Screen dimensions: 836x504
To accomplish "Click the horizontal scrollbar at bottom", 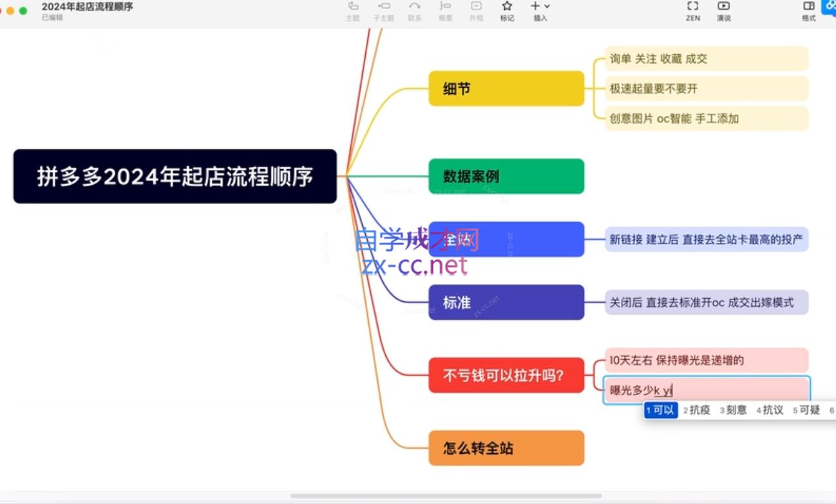I will tap(446, 496).
